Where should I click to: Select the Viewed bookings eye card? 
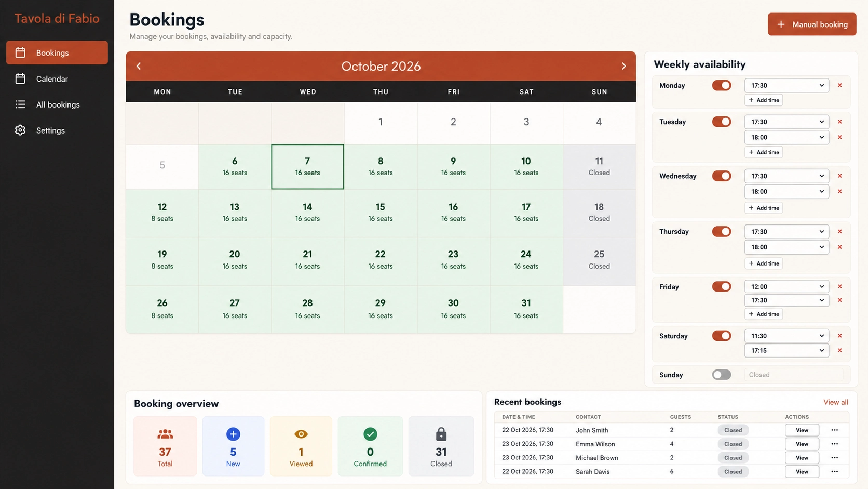(301, 446)
